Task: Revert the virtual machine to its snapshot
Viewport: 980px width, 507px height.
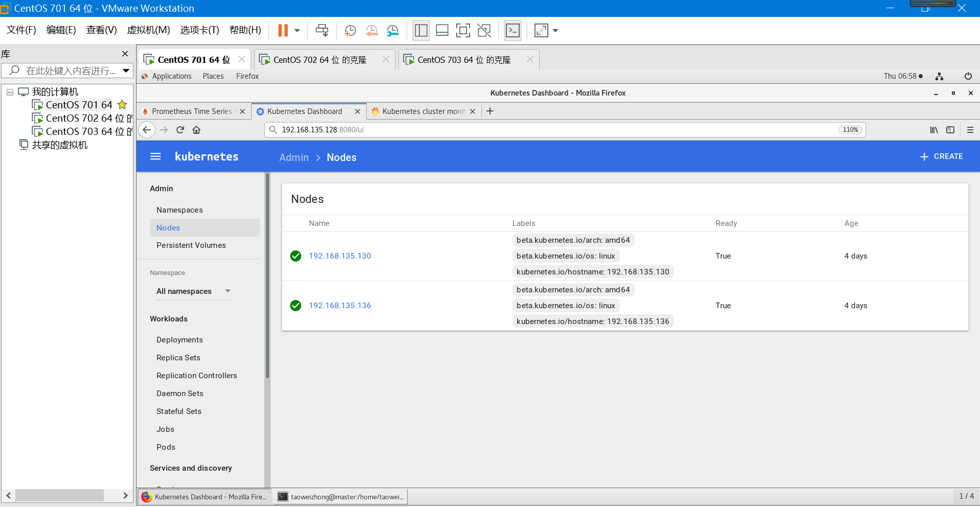Action: click(372, 31)
